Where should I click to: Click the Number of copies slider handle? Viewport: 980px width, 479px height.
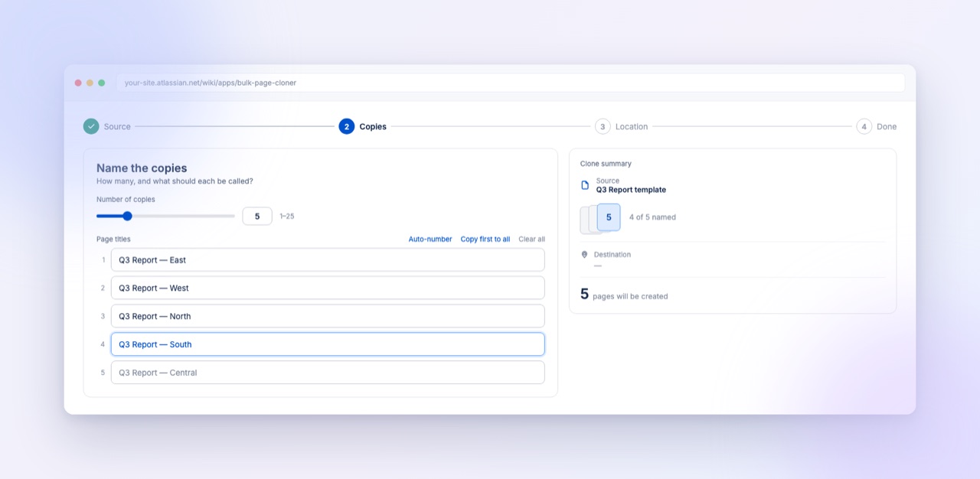(x=127, y=216)
